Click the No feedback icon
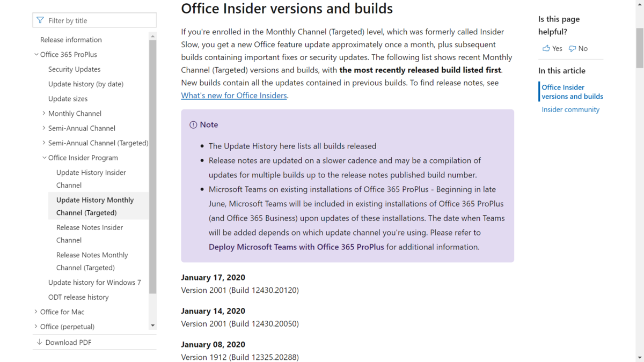The height and width of the screenshot is (362, 644). pyautogui.click(x=573, y=48)
